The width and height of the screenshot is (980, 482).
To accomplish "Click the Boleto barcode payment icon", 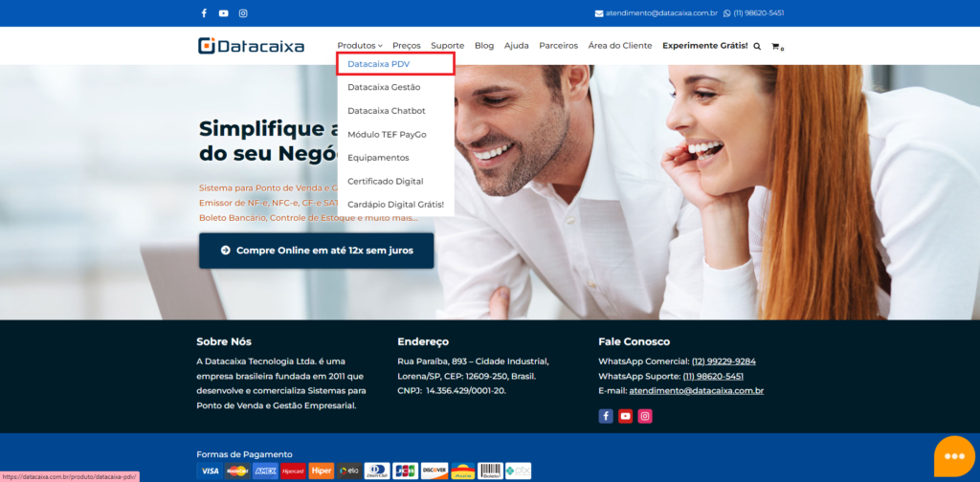I will click(x=491, y=471).
